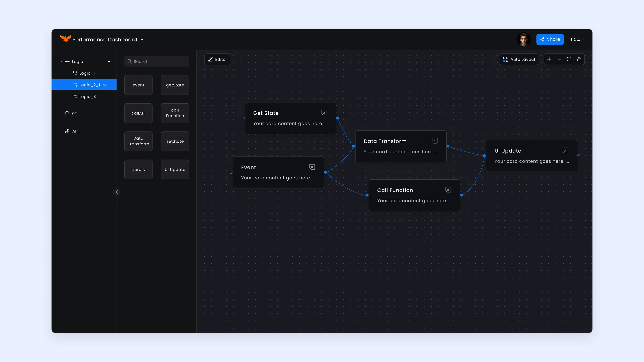The height and width of the screenshot is (362, 644).
Task: Zoom in the canvas with plus icon
Action: pyautogui.click(x=549, y=59)
